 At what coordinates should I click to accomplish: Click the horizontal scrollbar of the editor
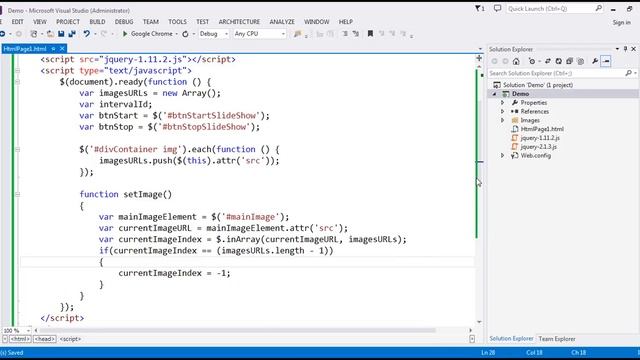[238, 330]
